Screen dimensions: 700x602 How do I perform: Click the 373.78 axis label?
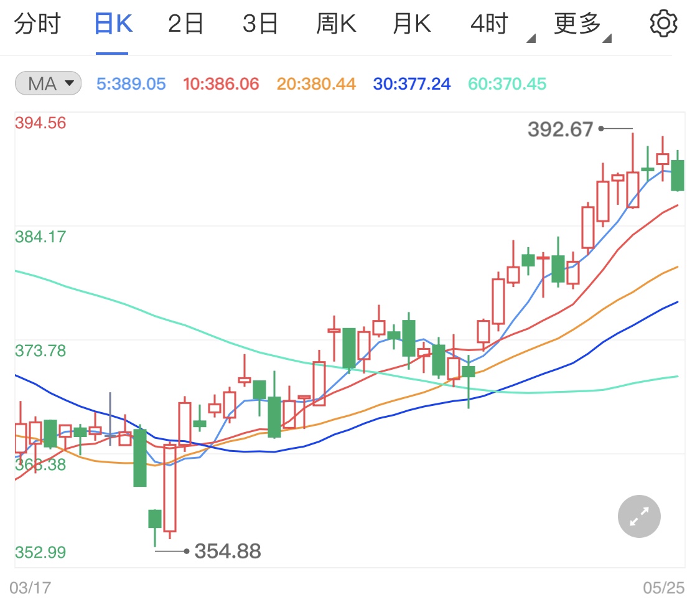coord(40,351)
